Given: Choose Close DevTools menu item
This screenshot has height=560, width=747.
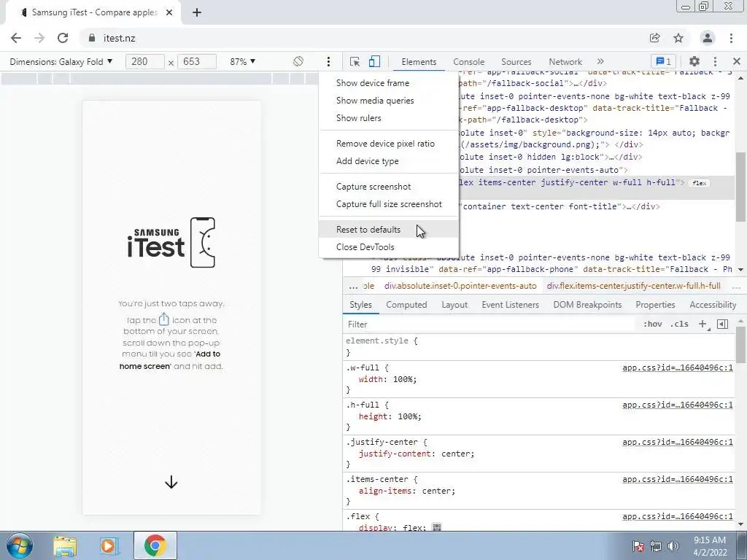Looking at the screenshot, I should (389, 247).
